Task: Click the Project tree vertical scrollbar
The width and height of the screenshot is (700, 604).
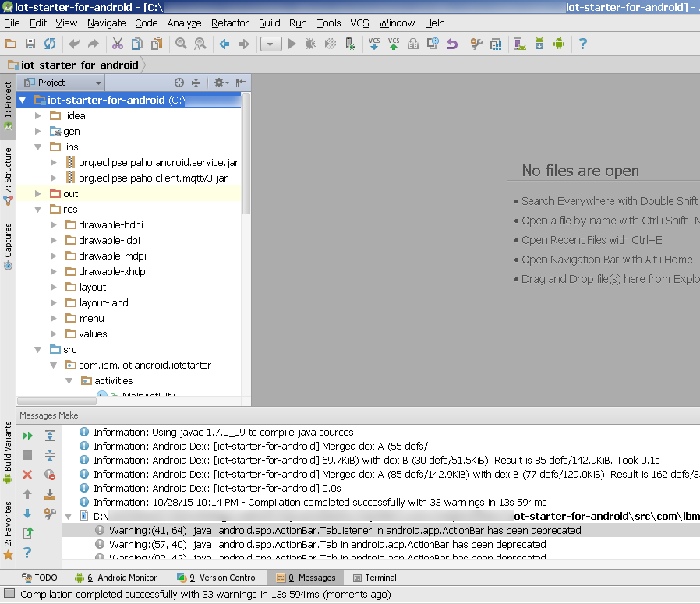Action: click(246, 154)
